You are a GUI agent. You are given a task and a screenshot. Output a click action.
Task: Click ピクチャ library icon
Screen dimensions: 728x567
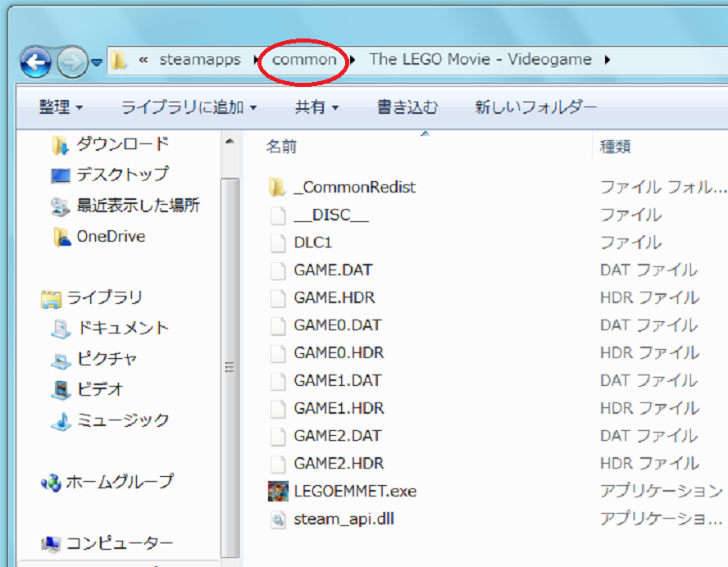[61, 361]
